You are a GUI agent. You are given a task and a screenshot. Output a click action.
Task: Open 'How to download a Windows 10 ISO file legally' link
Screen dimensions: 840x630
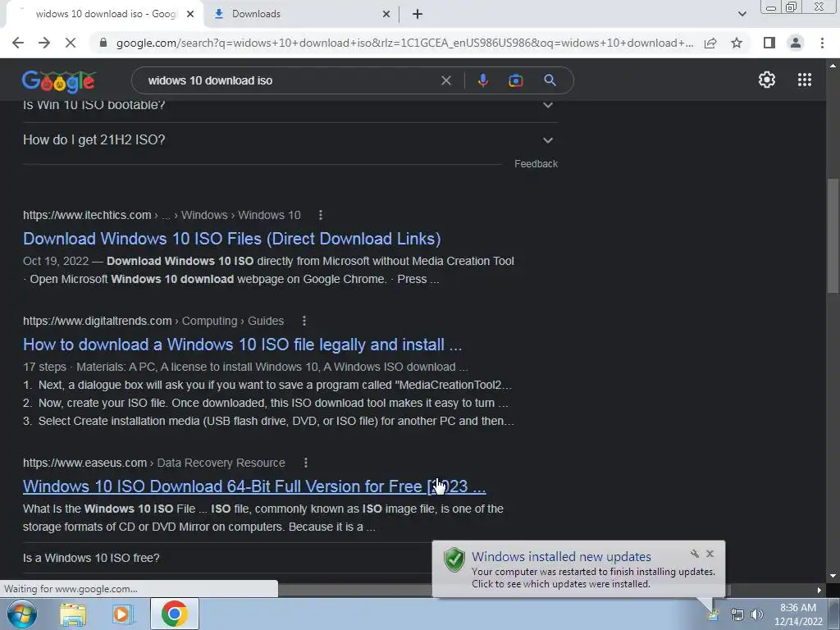242,344
